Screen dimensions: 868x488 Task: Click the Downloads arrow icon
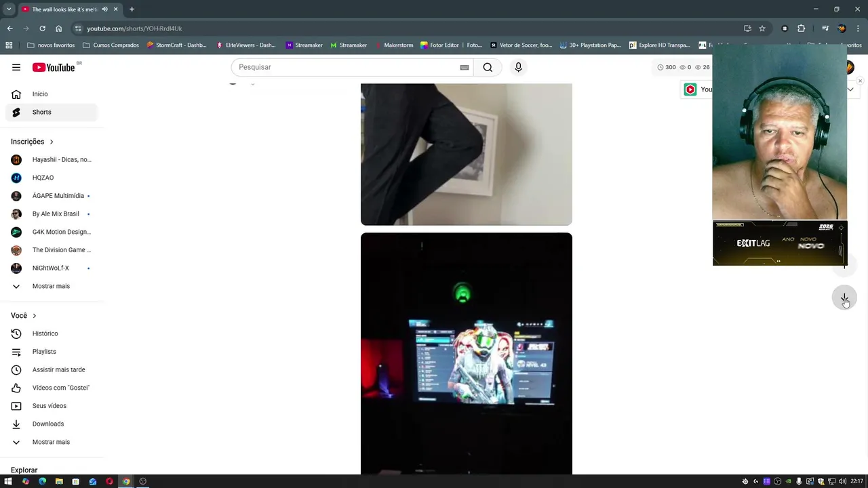tap(16, 424)
